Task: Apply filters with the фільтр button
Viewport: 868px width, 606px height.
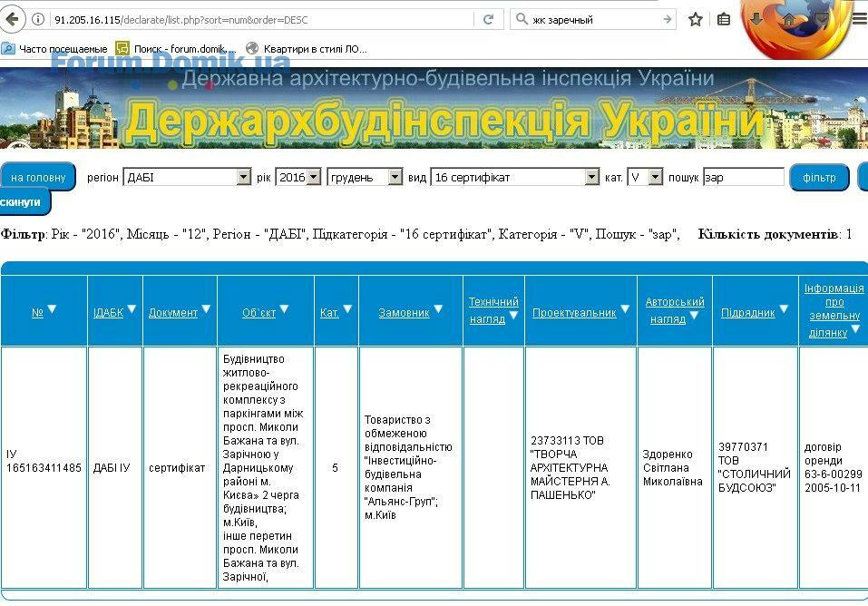Action: (x=819, y=177)
